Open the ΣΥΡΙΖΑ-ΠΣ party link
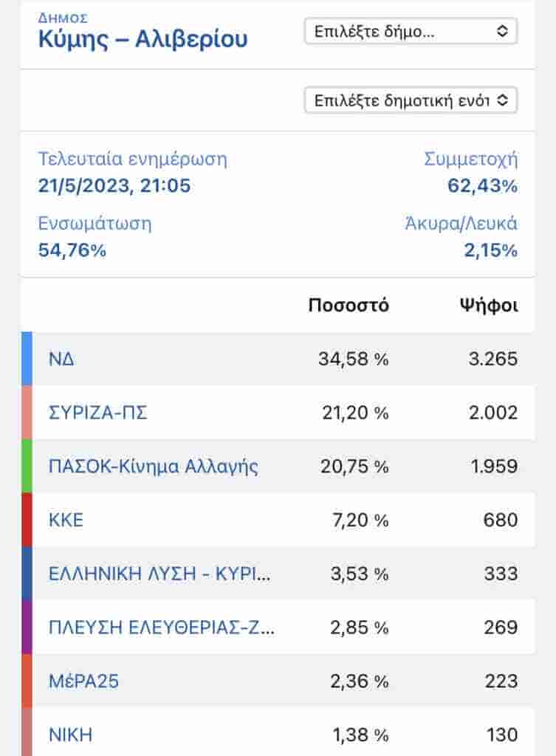This screenshot has width=556, height=756. pos(97,413)
